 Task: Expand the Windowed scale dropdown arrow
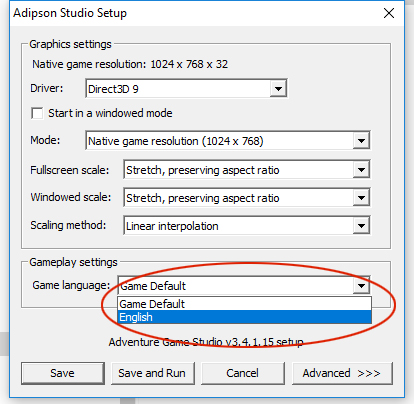click(361, 198)
